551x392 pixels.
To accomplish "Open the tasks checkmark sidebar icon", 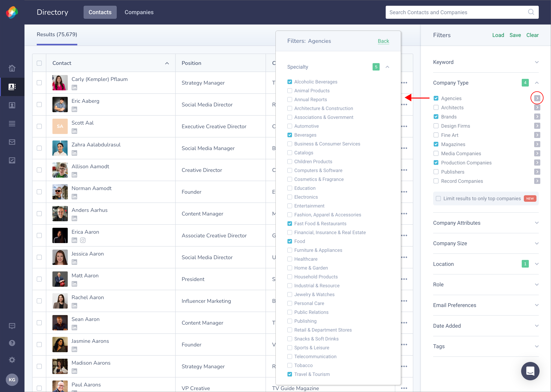I will [12, 160].
